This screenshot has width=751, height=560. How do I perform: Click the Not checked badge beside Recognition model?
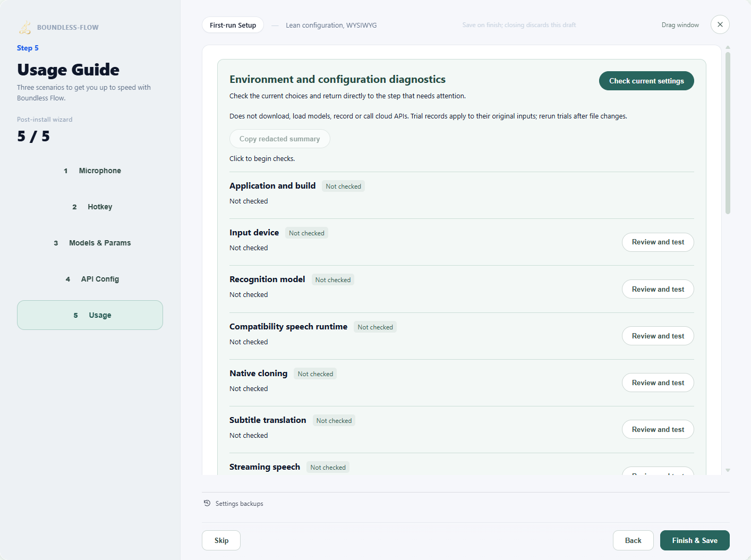(x=333, y=280)
